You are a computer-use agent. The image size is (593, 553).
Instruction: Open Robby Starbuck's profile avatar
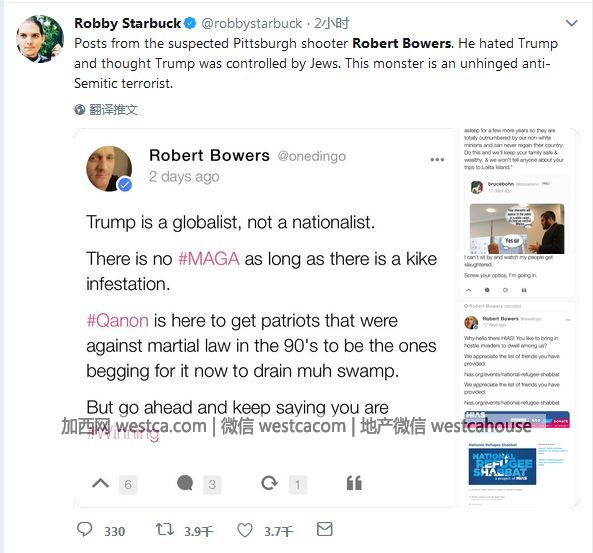[40, 39]
